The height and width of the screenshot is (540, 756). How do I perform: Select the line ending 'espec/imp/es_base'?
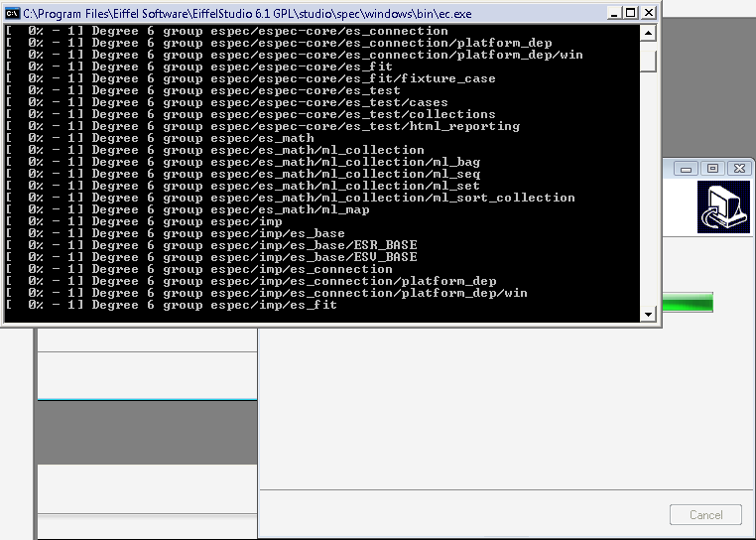click(176, 233)
